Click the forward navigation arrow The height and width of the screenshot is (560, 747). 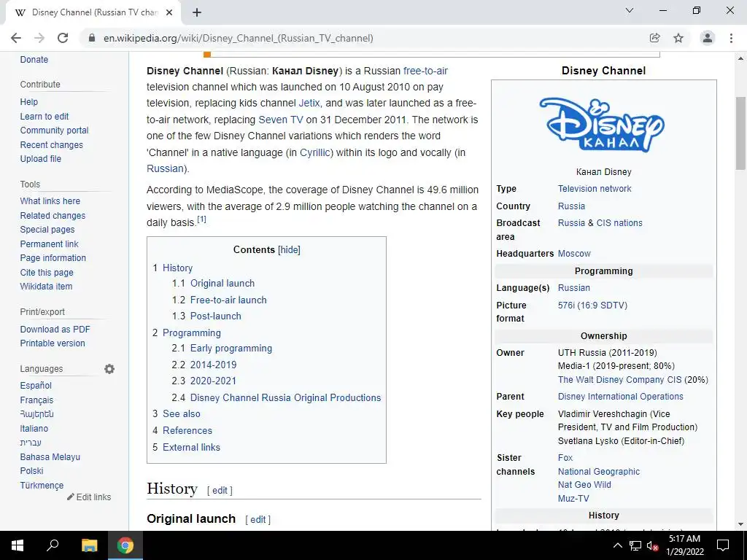coord(39,38)
